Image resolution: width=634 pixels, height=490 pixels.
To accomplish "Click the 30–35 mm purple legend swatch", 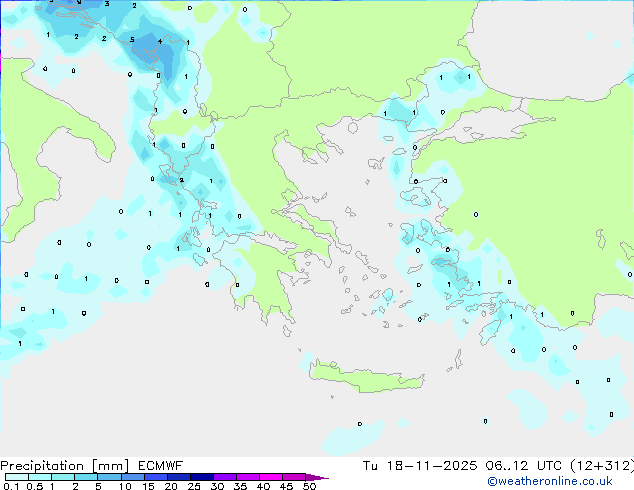I will [225, 477].
